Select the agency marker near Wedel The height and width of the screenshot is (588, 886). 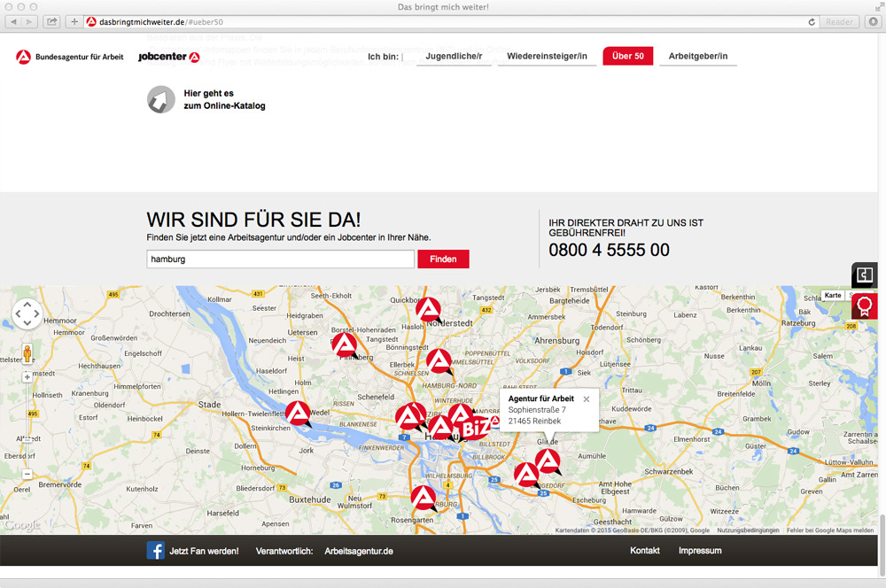point(298,413)
